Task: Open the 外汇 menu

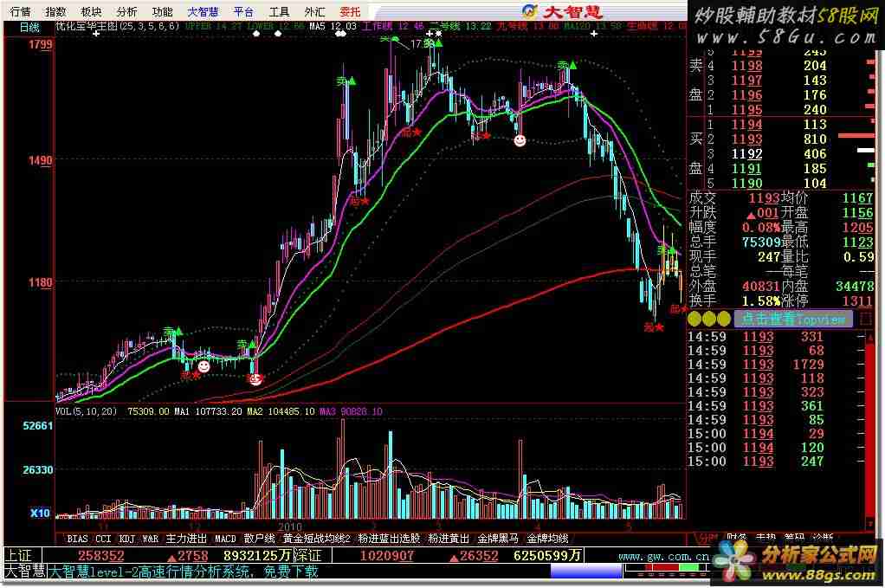Action: coord(314,11)
